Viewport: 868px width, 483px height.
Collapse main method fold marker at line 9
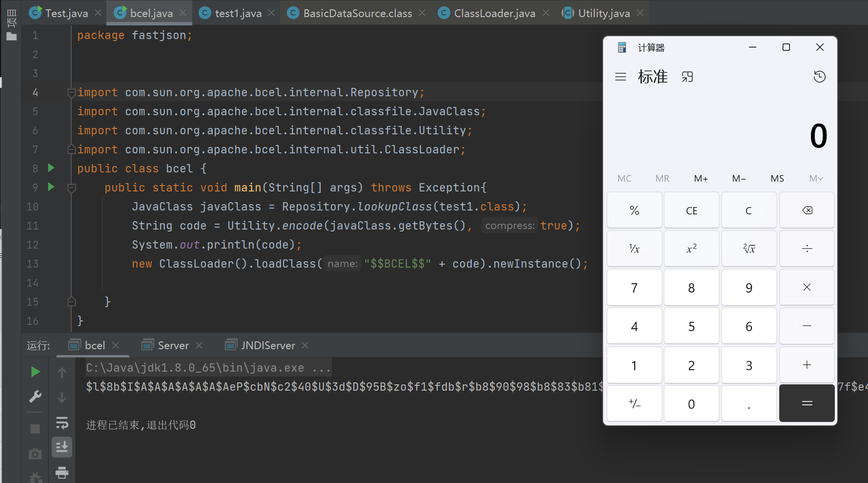point(71,188)
